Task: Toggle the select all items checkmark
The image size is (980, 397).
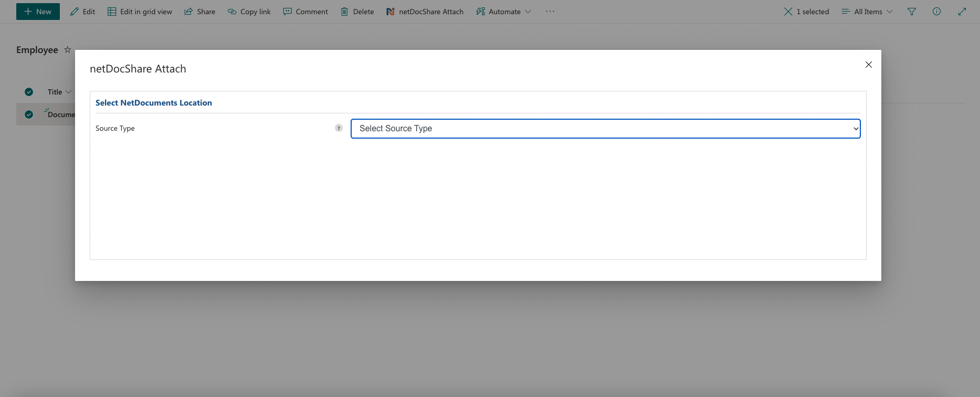Action: coord(29,92)
